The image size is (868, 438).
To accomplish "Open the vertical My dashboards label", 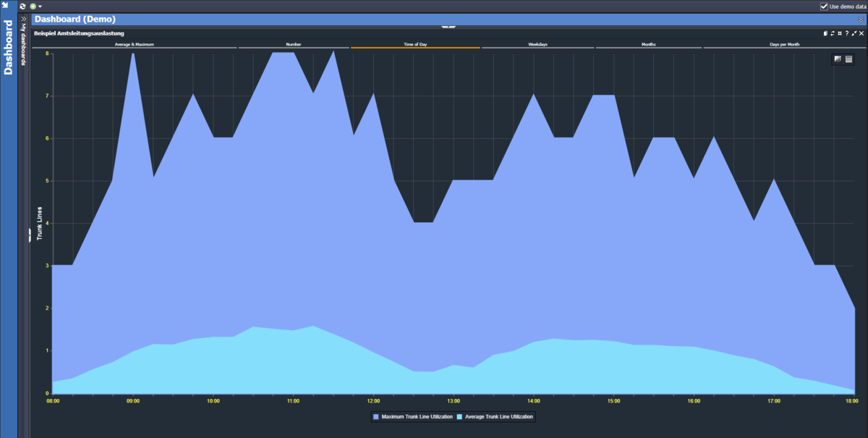I will (x=23, y=45).
